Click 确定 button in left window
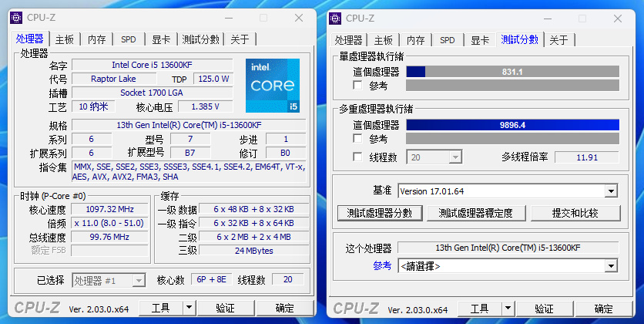Viewport: 644px width, 324px height. coord(284,308)
